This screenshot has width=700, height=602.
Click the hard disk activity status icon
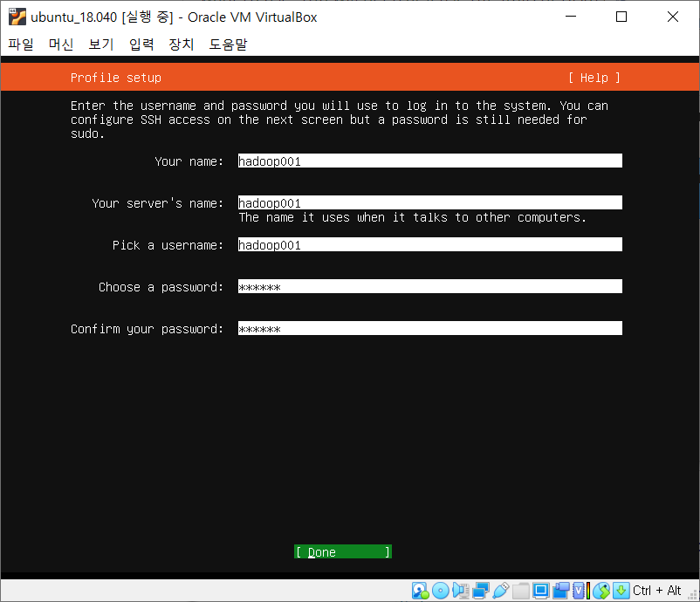(420, 591)
